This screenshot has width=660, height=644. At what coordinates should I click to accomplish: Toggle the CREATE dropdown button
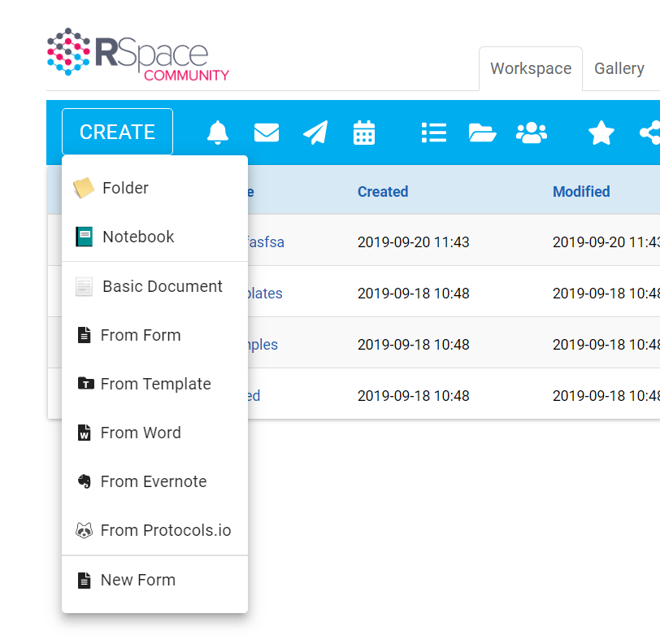click(x=117, y=132)
